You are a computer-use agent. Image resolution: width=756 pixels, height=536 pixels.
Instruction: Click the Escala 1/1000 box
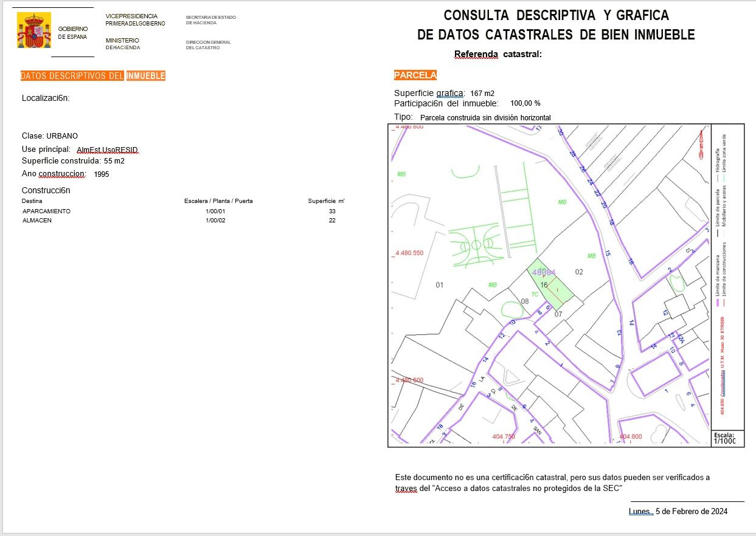(724, 439)
